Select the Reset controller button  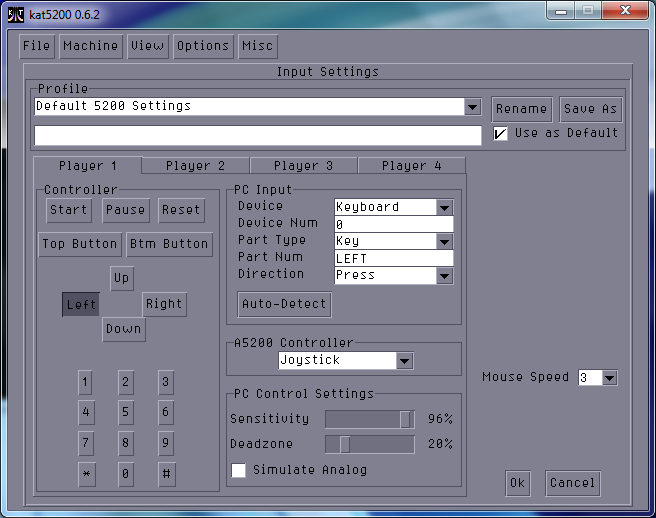(x=181, y=210)
